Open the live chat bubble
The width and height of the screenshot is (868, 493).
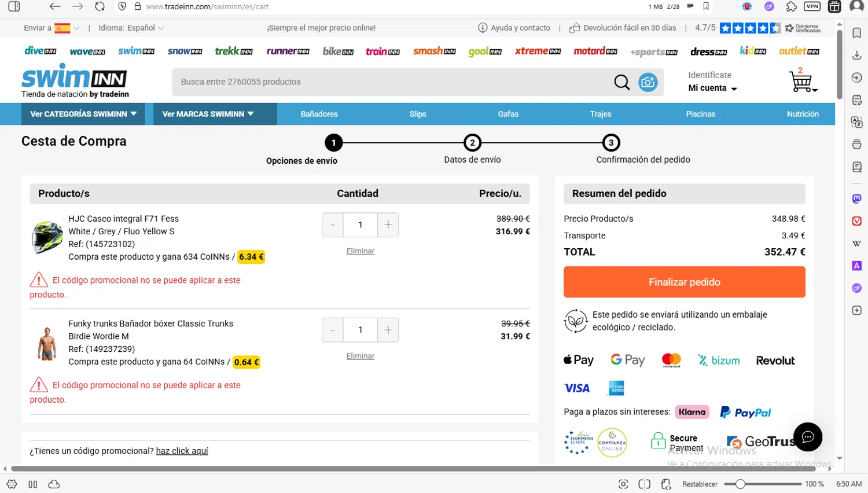pos(808,437)
